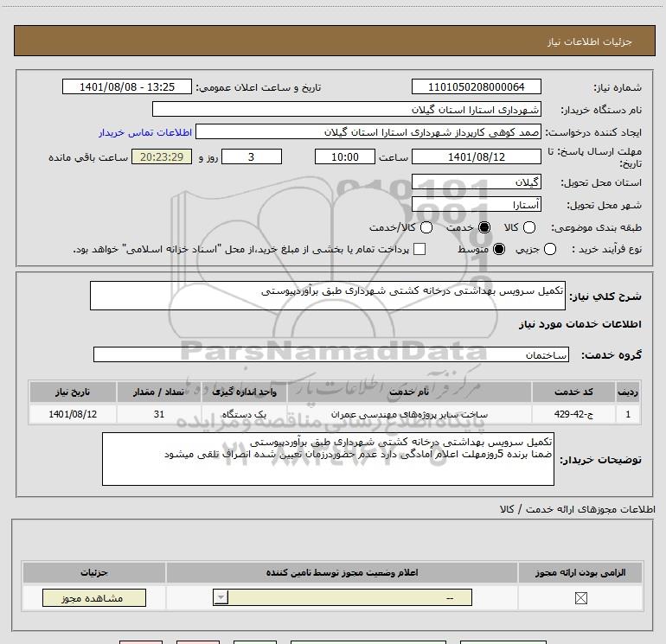Click the تاریخ نیاز column header
This screenshot has height=644, width=666.
73,392
